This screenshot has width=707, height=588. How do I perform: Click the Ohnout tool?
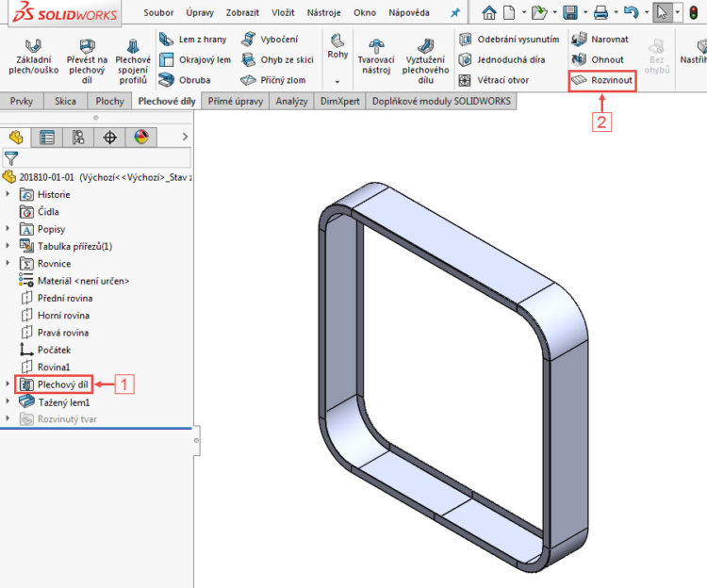tap(598, 59)
